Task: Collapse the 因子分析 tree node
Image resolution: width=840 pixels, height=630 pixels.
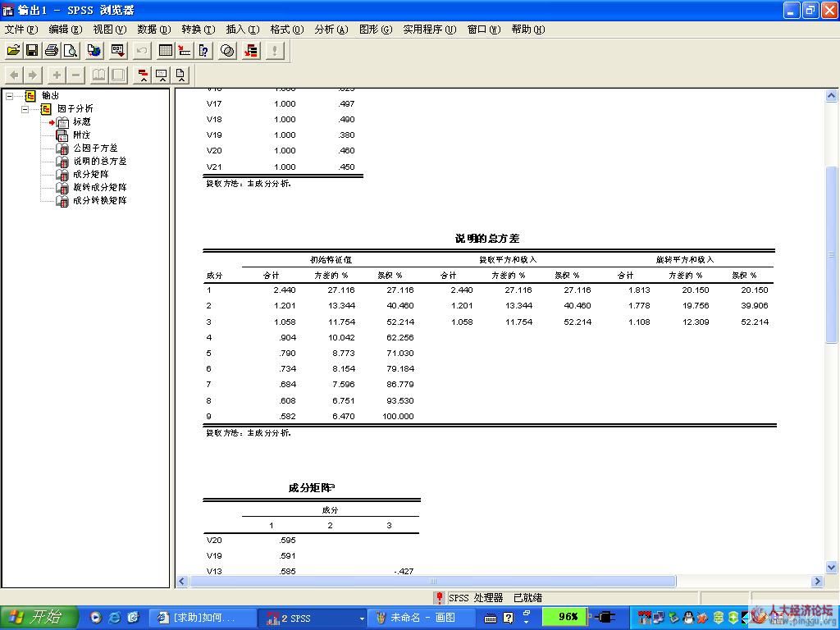Action: click(25, 109)
